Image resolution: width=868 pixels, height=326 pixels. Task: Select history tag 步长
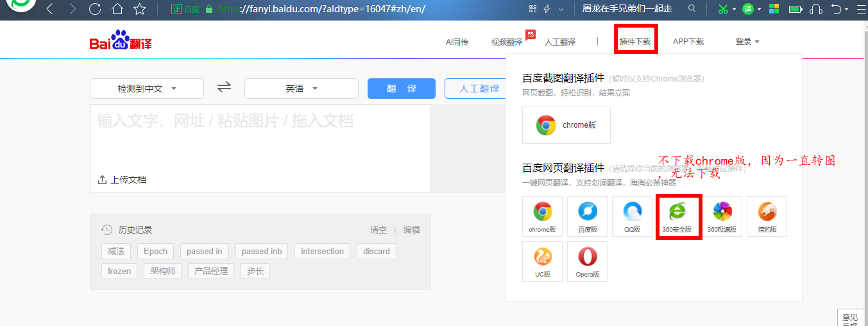(255, 271)
